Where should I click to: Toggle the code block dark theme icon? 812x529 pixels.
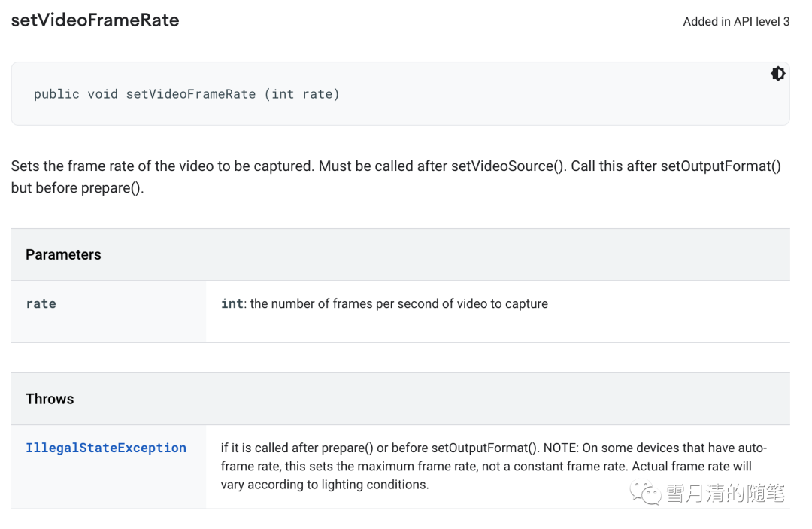click(778, 74)
